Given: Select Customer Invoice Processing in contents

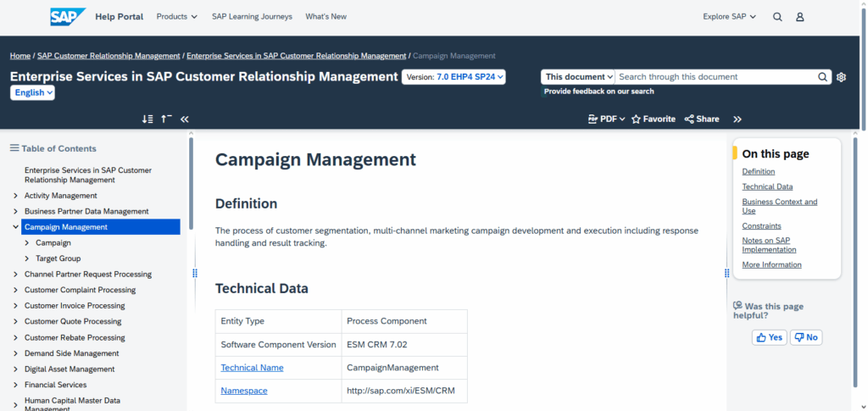Looking at the screenshot, I should pos(75,306).
